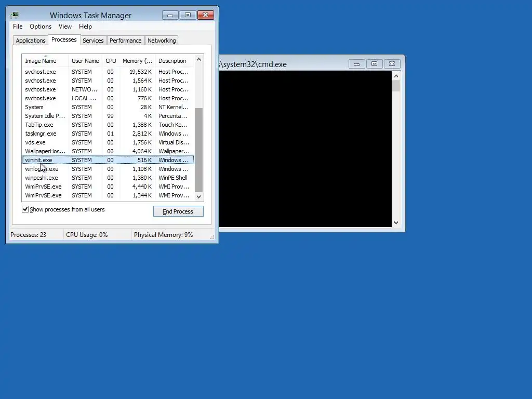Viewport: 532px width, 399px height.
Task: Select the System Idle P... process row
Action: [x=108, y=116]
